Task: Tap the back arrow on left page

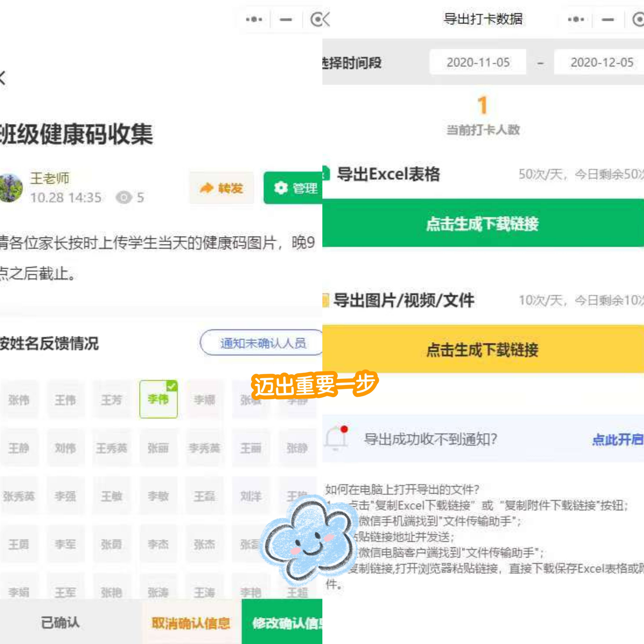Action: (x=3, y=78)
